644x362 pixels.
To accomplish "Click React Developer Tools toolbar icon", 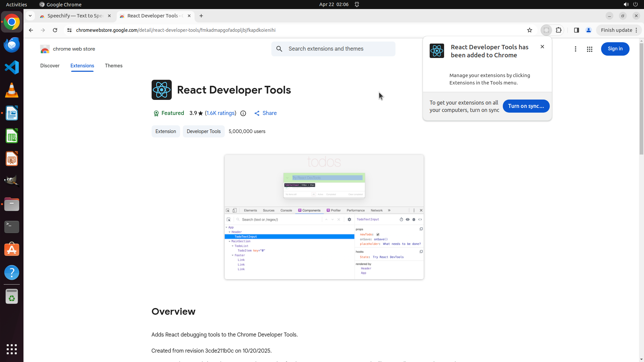I will tap(546, 30).
